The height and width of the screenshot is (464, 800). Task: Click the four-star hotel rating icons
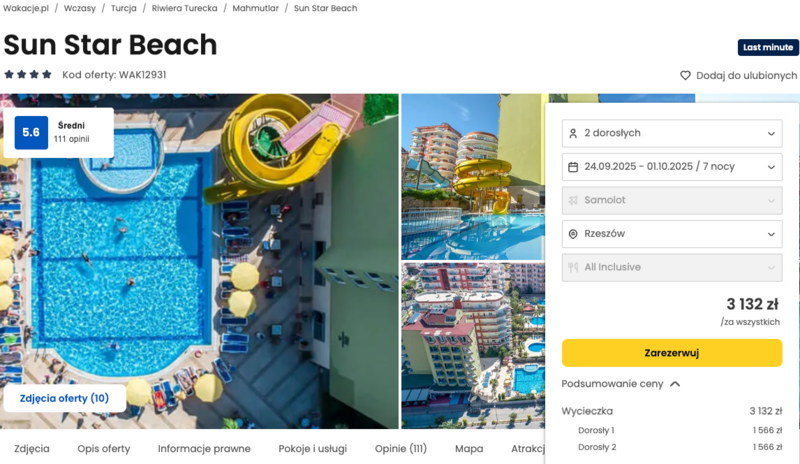point(28,75)
